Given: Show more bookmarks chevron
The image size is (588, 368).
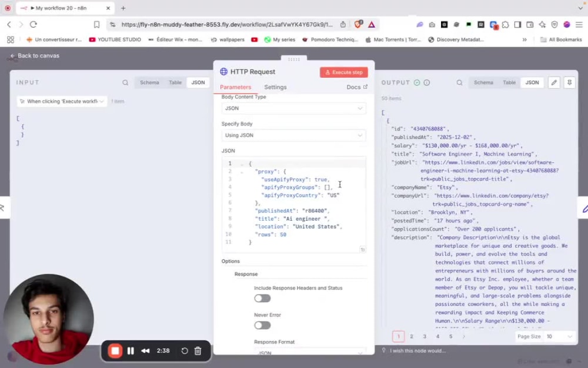Looking at the screenshot, I should point(524,39).
